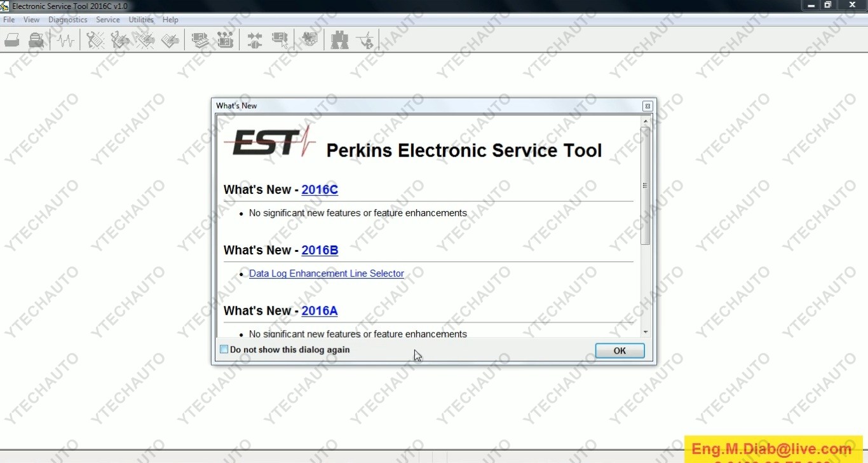Click the Active Diagnostic Codes stethoscope icon
Image resolution: width=868 pixels, height=463 pixels.
coord(95,41)
